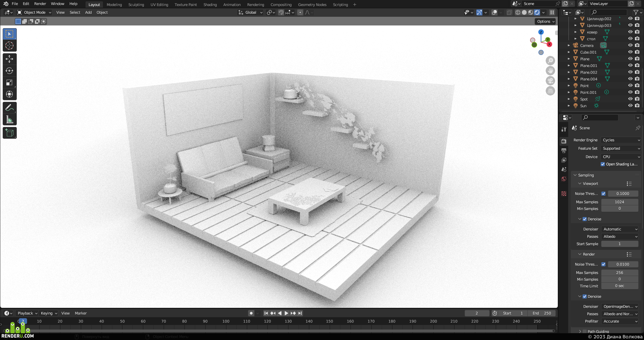The image size is (644, 340).
Task: Disable the Open Shading Language checkbox
Action: pyautogui.click(x=603, y=164)
